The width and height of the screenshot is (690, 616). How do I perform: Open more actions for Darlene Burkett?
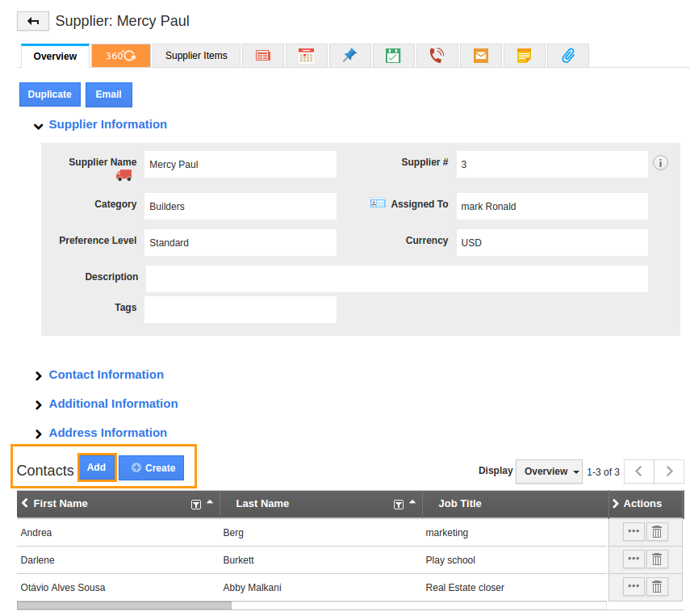(634, 559)
